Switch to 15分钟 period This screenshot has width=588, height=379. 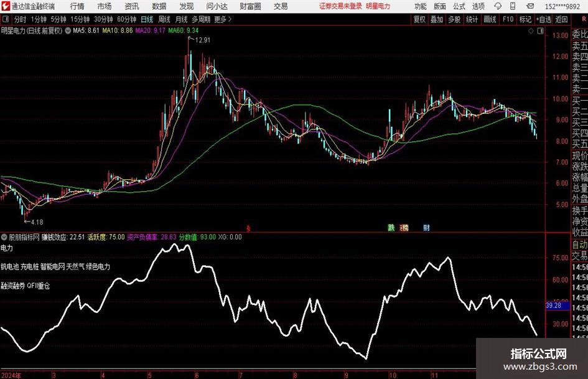80,19
